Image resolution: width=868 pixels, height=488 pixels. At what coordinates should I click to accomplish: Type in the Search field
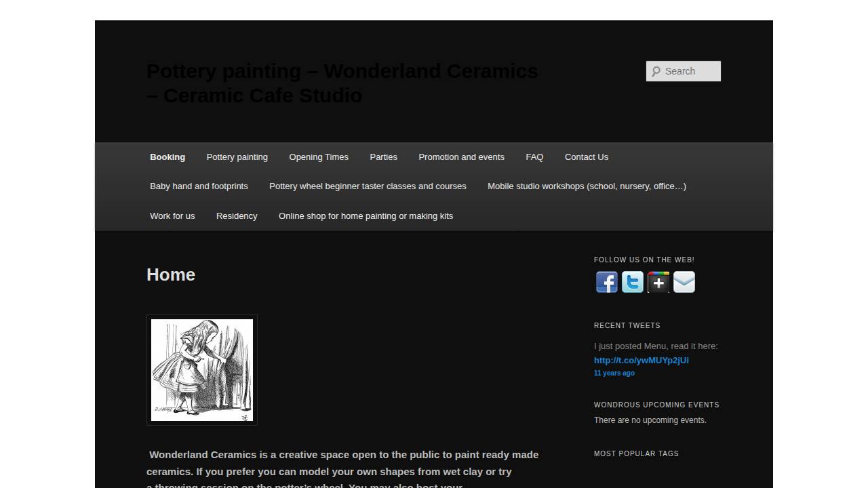(x=690, y=71)
